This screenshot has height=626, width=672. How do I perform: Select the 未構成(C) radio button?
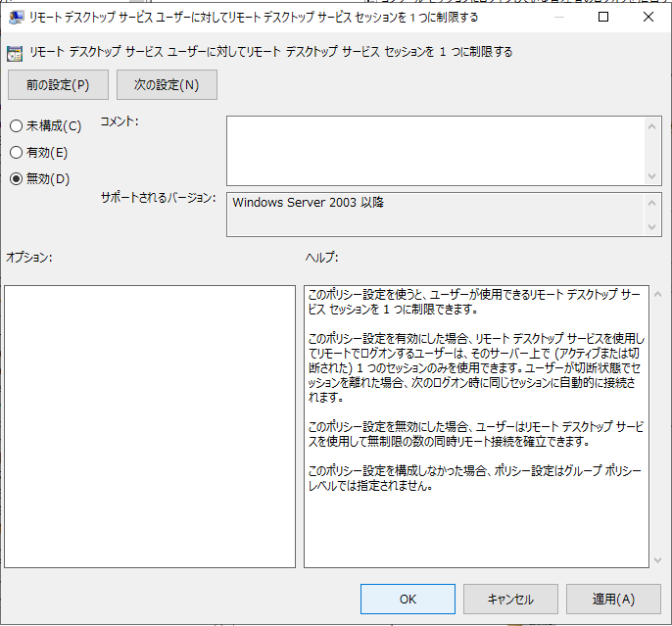(x=16, y=126)
